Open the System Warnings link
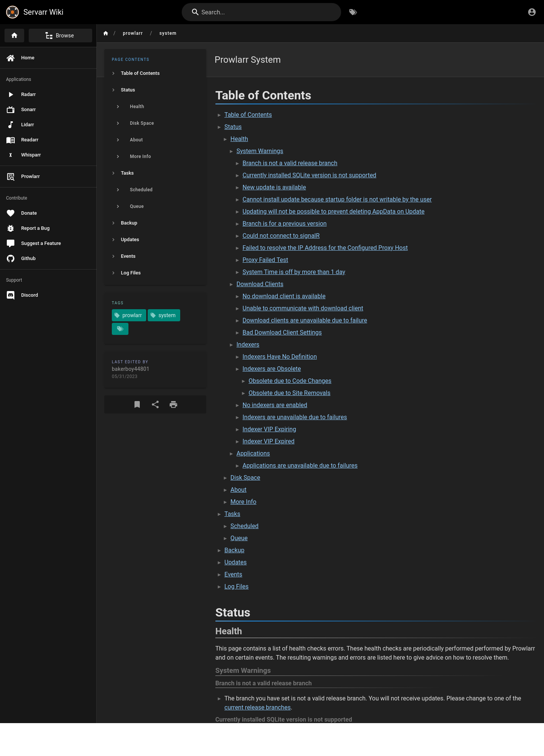The image size is (544, 756). click(260, 151)
